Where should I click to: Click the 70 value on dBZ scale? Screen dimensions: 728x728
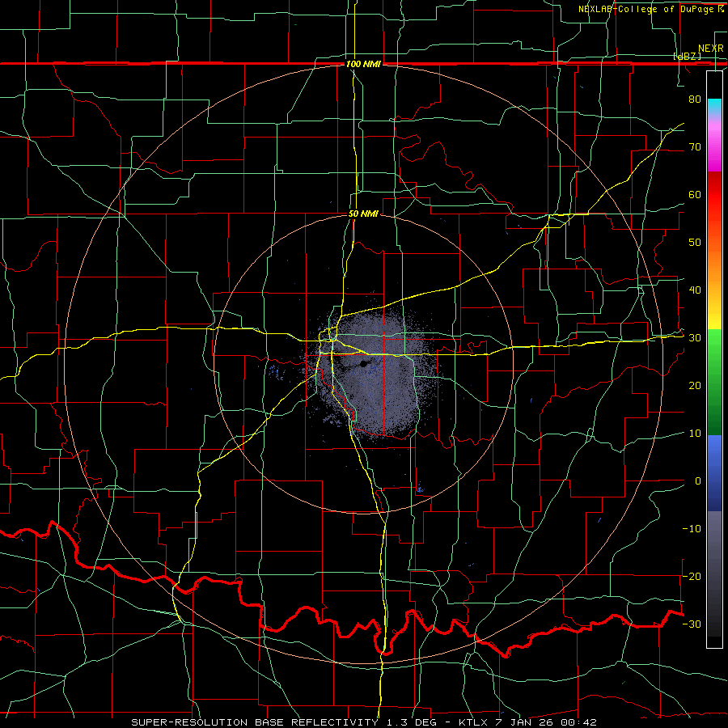coord(695,146)
